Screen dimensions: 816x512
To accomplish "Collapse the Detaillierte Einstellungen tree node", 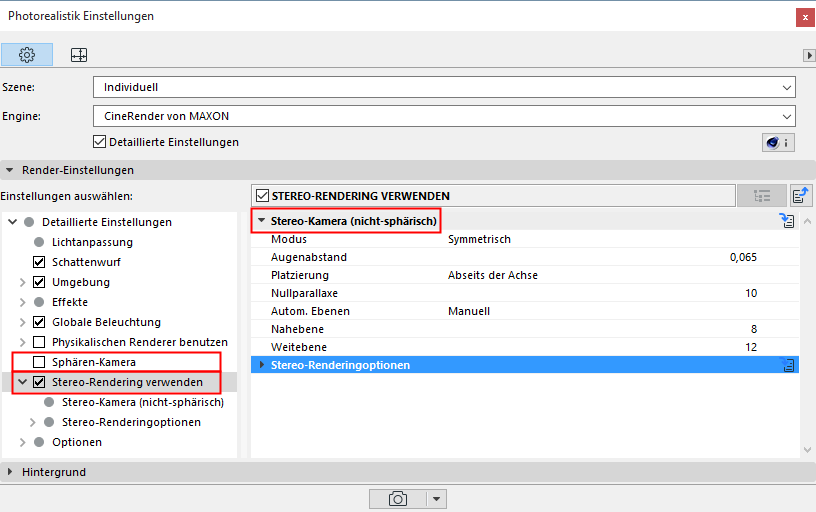I will [13, 222].
